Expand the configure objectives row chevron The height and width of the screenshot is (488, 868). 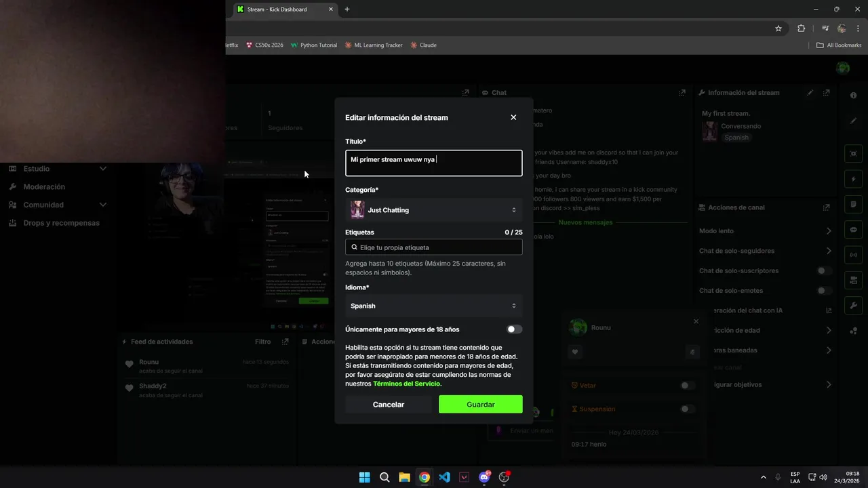(x=829, y=384)
